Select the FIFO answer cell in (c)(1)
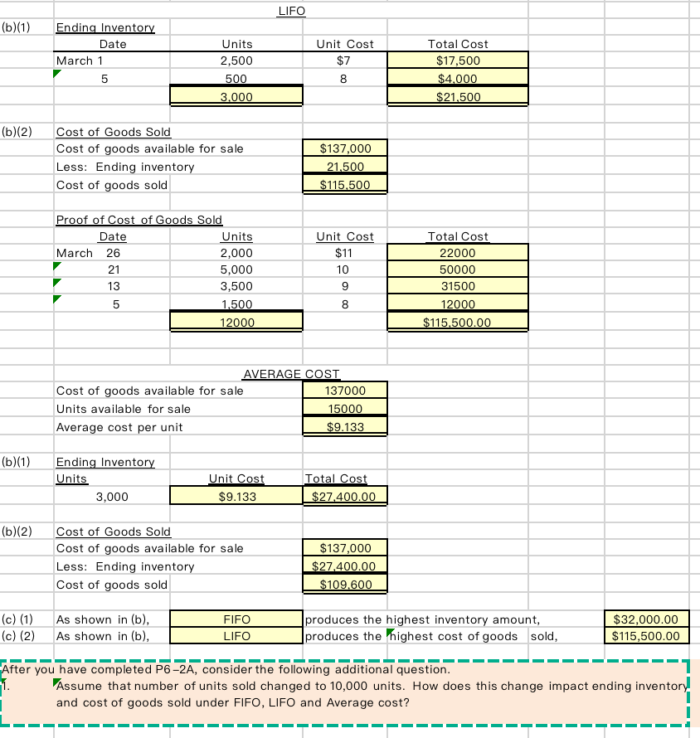 pyautogui.click(x=236, y=619)
